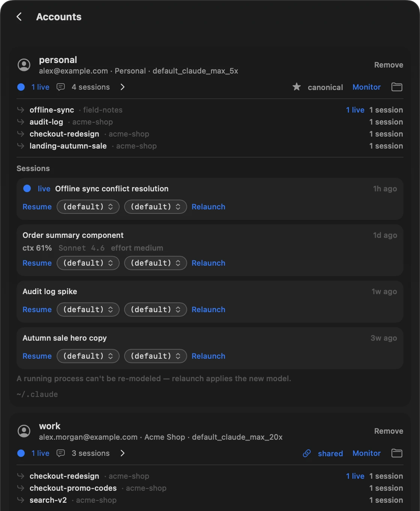Resume Offline sync conflict resolution session

(37, 207)
